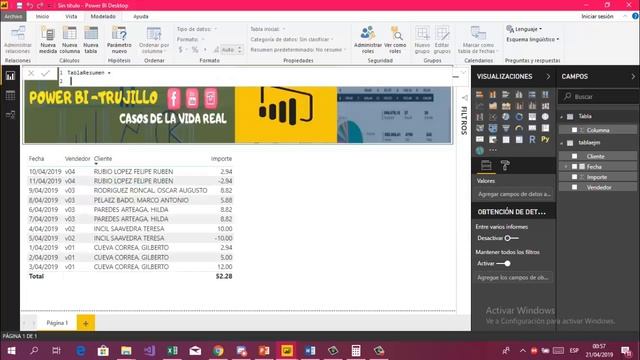The image size is (640, 360).
Task: Collapse the Campos pane chevron
Action: point(633,76)
